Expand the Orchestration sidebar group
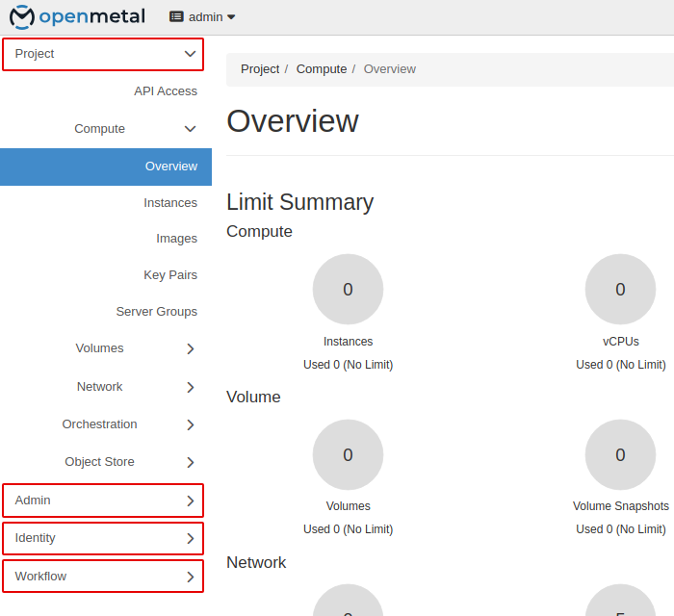Viewport: 674px width, 616px height. (x=106, y=424)
